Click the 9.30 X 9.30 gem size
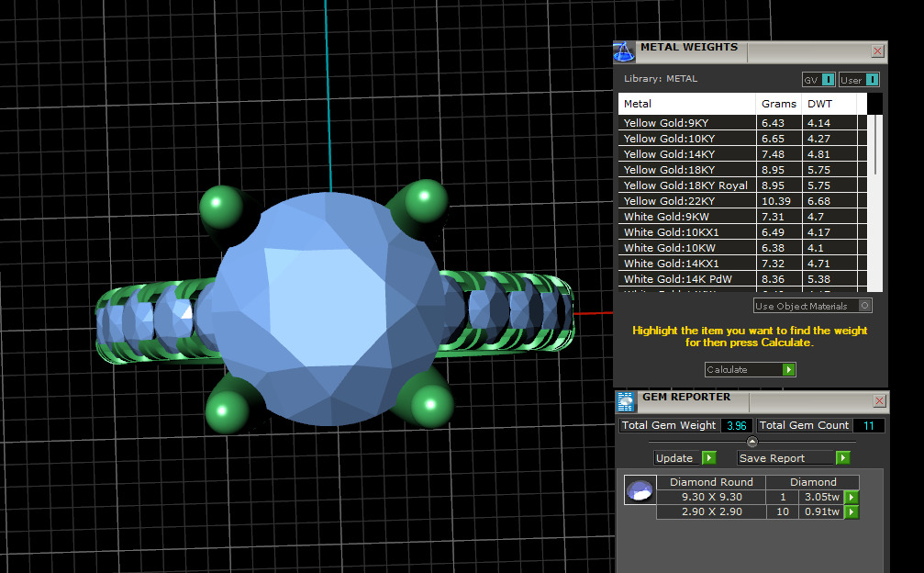 point(711,497)
